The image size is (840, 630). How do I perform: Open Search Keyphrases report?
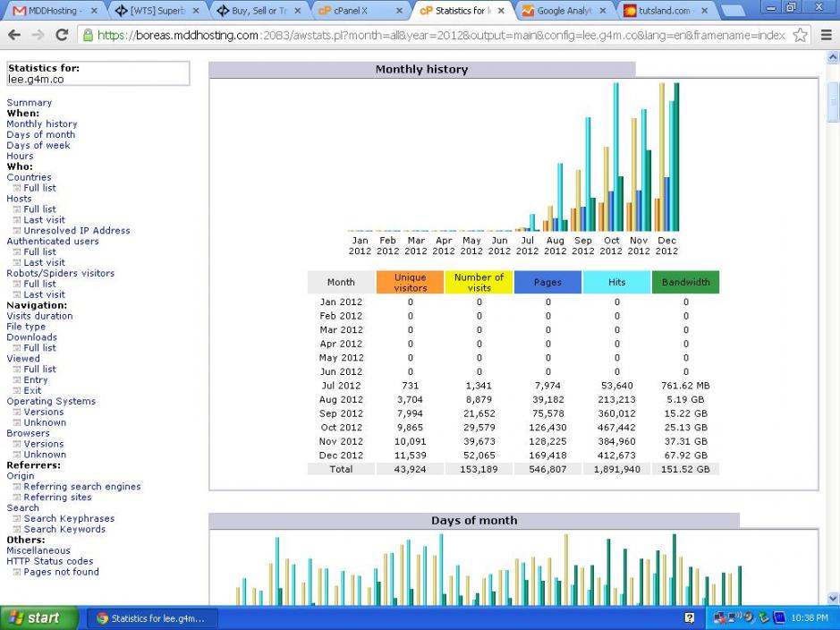click(x=69, y=519)
